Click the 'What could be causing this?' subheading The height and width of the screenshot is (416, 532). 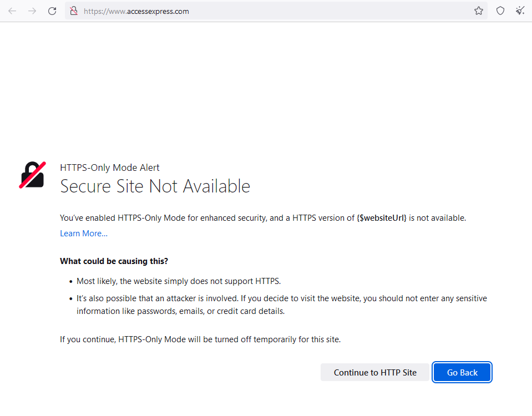114,261
